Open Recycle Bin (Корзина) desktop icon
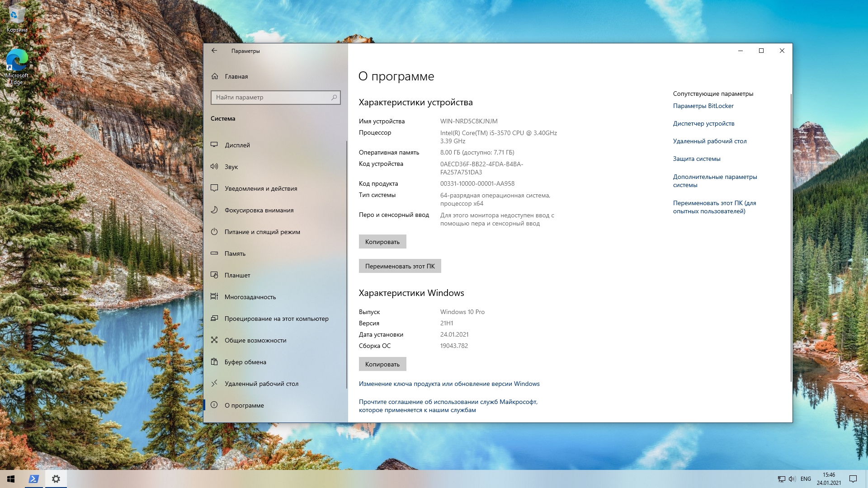The image size is (868, 488). [x=17, y=19]
